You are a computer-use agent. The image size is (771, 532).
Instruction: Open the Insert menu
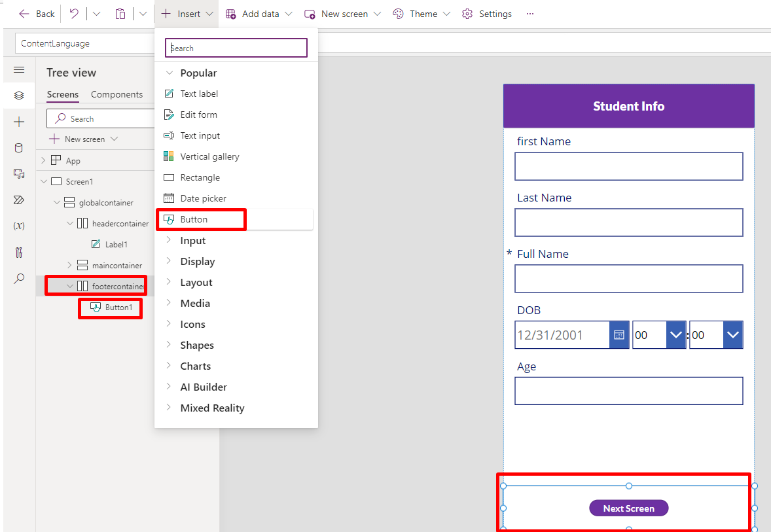click(x=187, y=14)
